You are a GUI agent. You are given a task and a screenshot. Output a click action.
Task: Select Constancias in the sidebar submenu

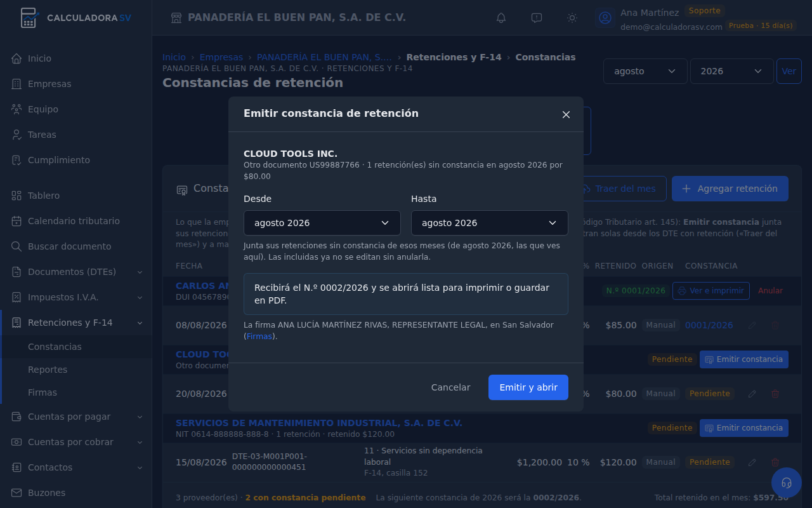pos(76,347)
